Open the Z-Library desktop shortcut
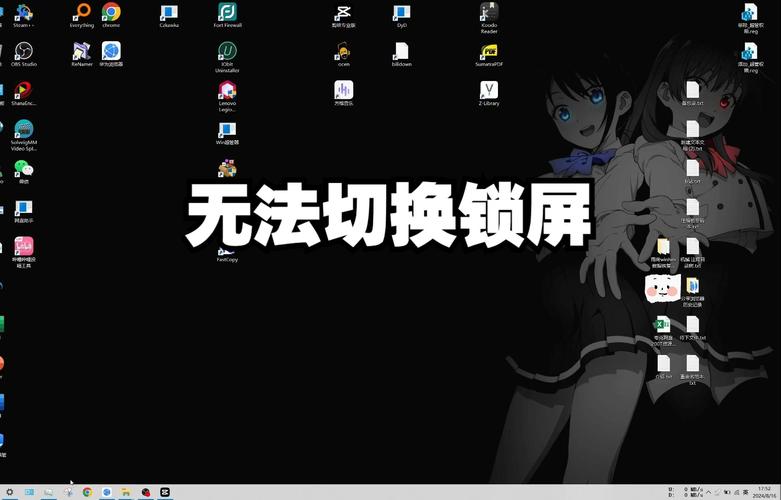The width and height of the screenshot is (781, 500). pos(489,94)
